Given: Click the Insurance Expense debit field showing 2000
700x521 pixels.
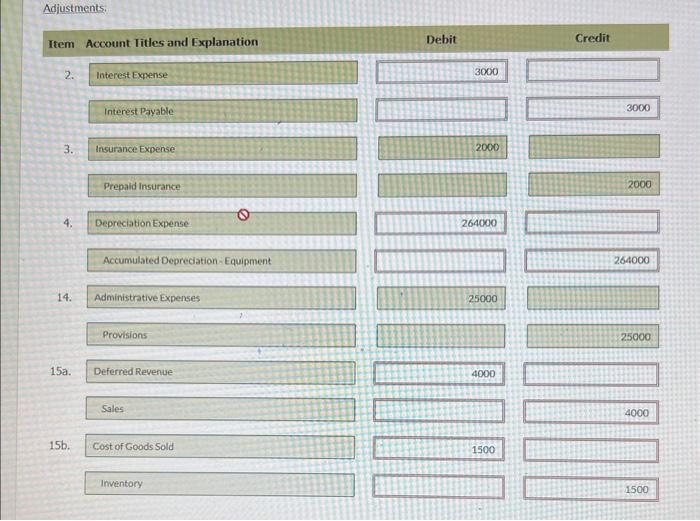Looking at the screenshot, I should pyautogui.click(x=442, y=147).
